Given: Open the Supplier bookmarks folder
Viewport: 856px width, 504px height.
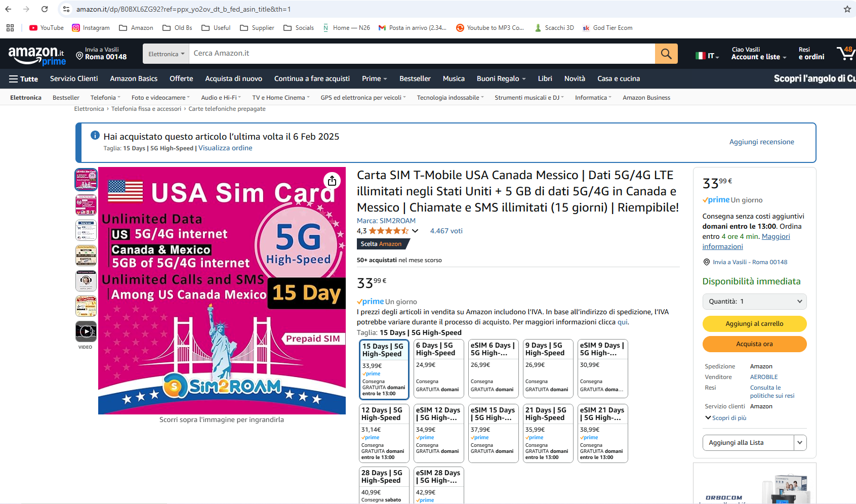Looking at the screenshot, I should (x=257, y=28).
